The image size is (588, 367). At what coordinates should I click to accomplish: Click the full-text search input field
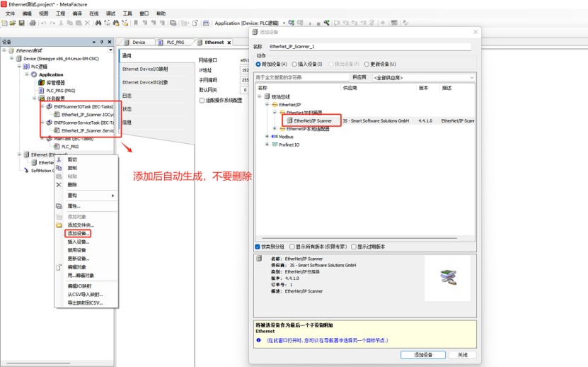tap(302, 77)
